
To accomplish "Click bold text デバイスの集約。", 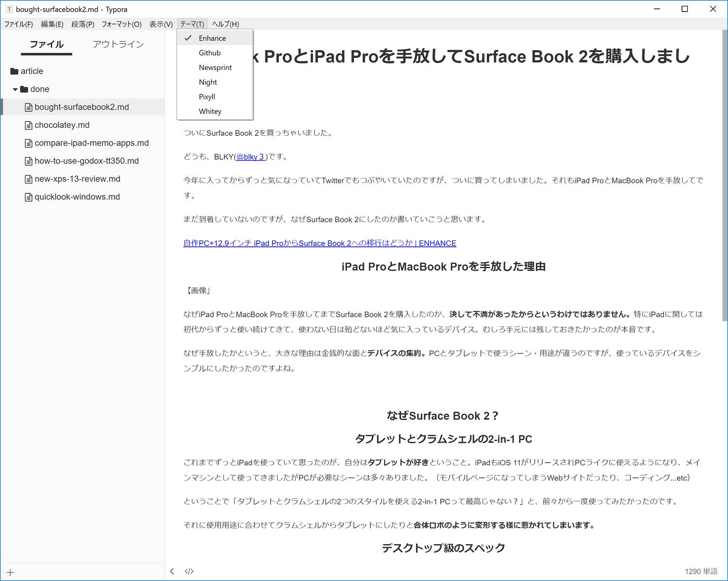I will click(397, 353).
